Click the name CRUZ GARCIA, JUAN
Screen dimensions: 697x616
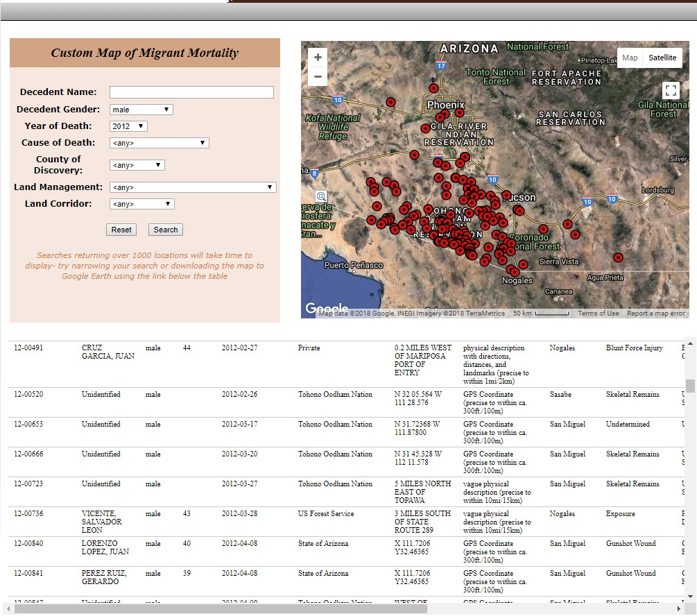[108, 352]
